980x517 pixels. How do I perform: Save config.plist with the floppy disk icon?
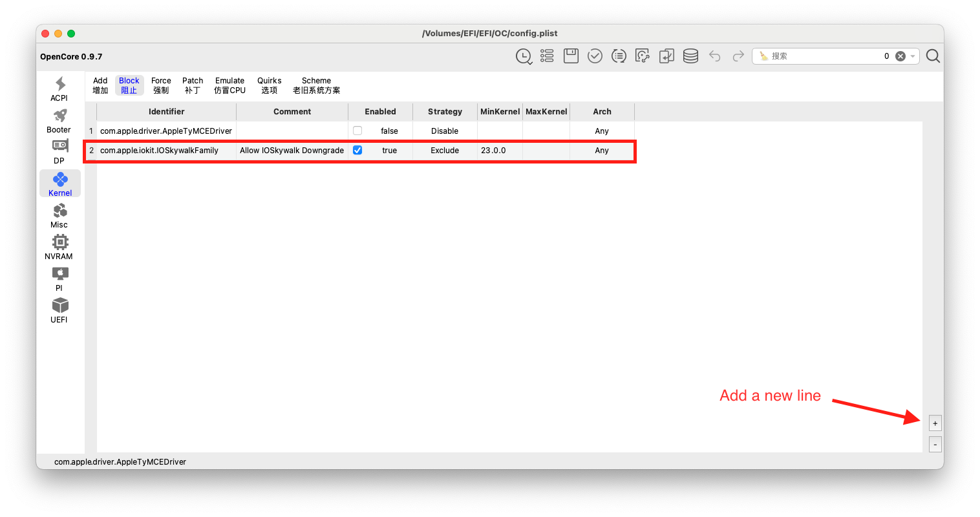[x=571, y=56]
